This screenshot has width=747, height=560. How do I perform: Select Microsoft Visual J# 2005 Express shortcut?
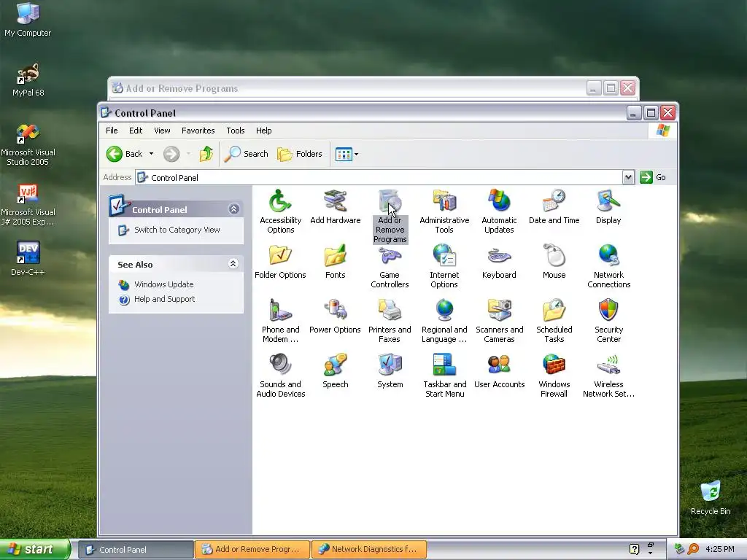(28, 205)
